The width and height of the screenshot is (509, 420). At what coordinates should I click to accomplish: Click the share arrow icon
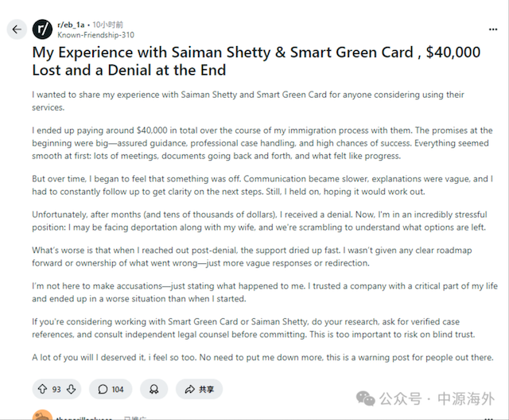tap(190, 389)
